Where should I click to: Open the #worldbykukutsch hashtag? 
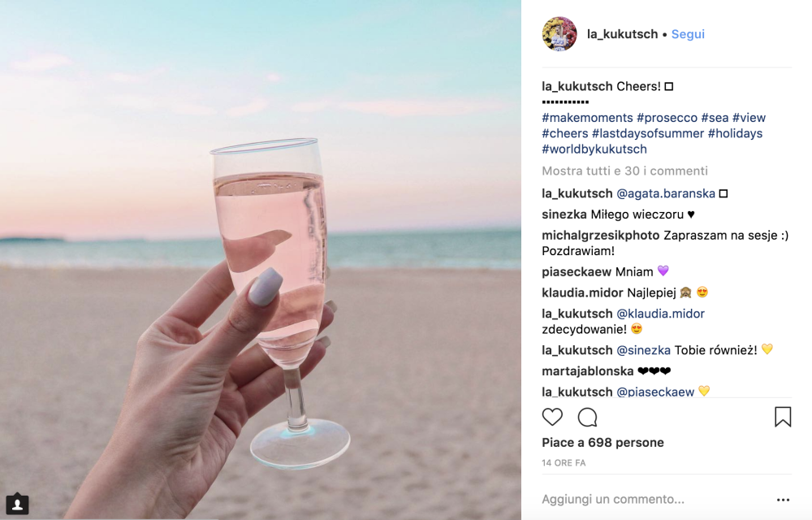[x=594, y=149]
